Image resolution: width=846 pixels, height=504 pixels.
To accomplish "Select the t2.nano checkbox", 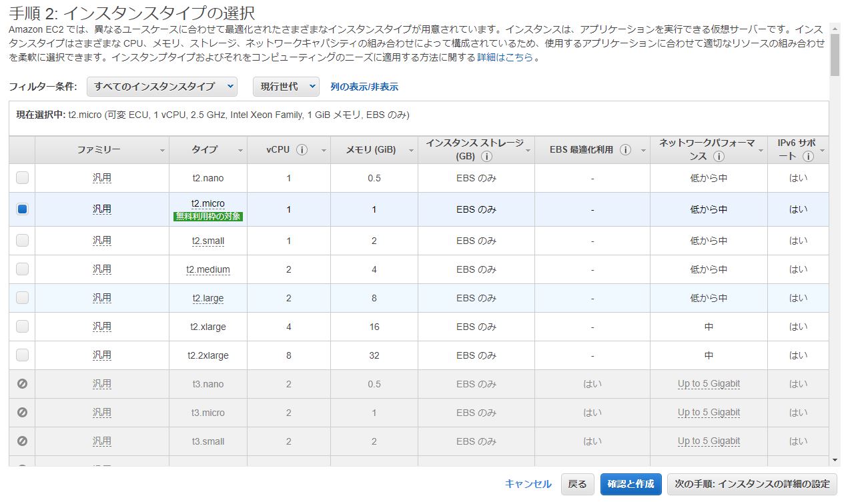I will coord(22,178).
